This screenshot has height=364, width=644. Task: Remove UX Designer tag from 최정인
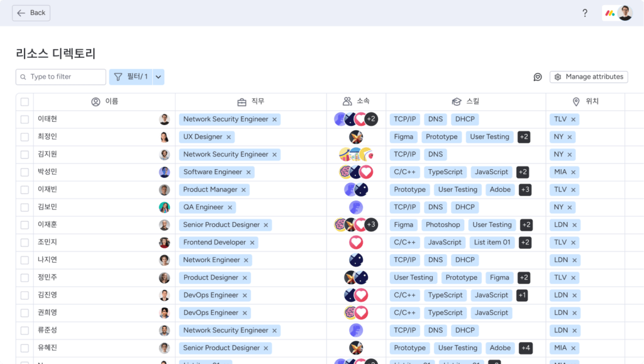(229, 137)
